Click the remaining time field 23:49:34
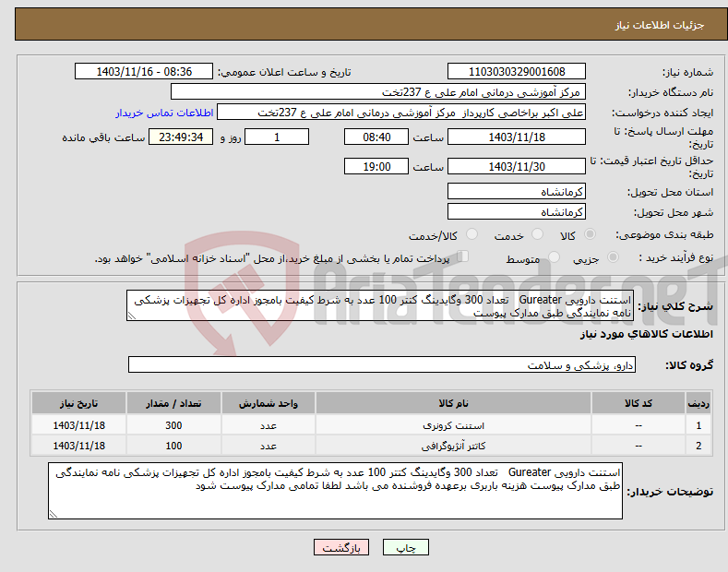This screenshot has width=728, height=572. [x=181, y=137]
